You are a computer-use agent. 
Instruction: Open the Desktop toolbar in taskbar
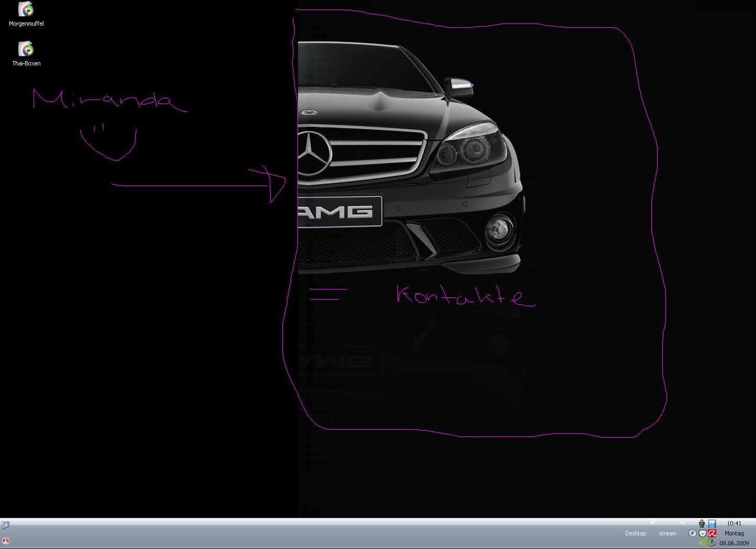pos(635,533)
